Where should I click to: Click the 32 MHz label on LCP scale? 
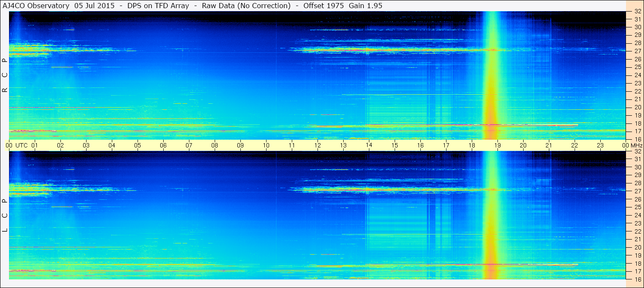637,151
